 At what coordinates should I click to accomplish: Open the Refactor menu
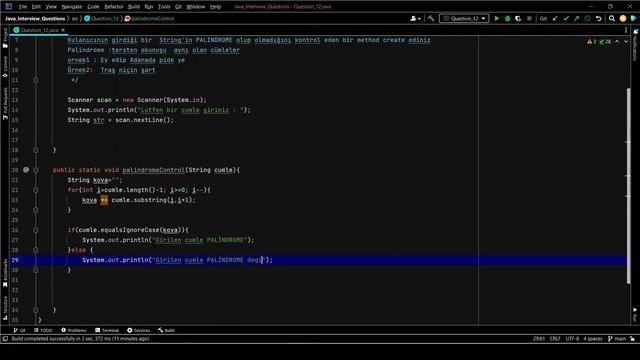click(x=114, y=7)
